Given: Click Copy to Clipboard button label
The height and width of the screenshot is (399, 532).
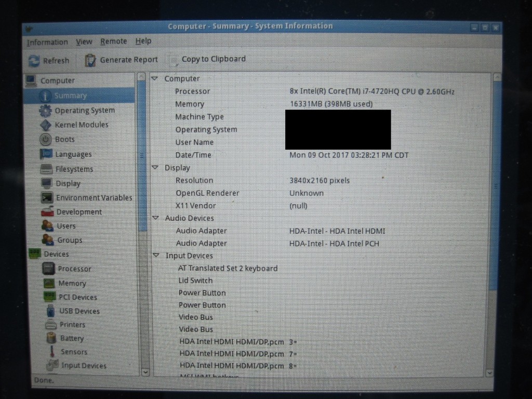Looking at the screenshot, I should pyautogui.click(x=214, y=59).
